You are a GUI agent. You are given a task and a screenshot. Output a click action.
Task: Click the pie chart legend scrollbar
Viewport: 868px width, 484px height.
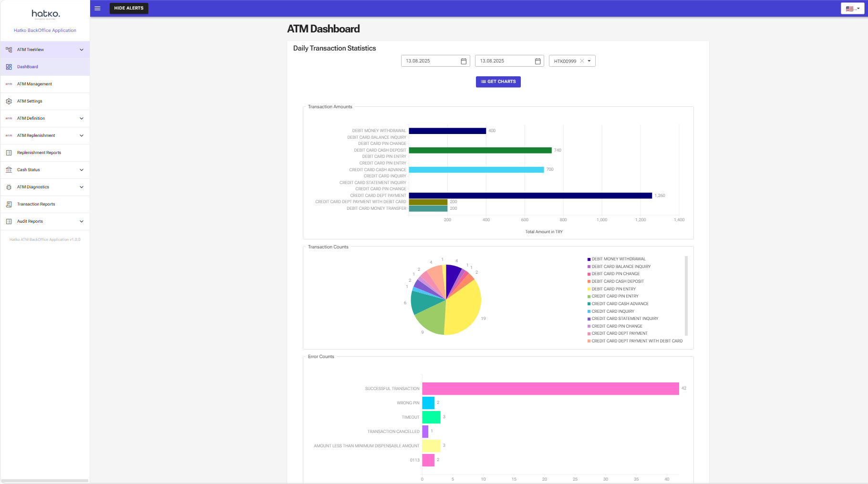point(686,296)
